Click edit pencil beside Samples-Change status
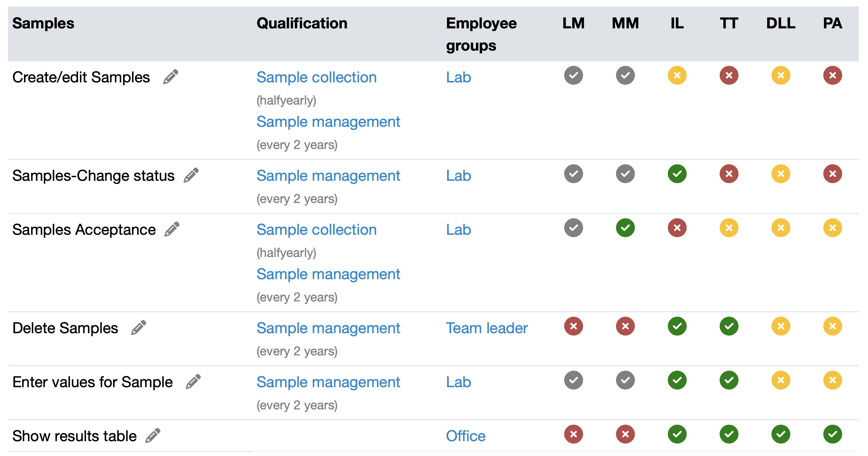The image size is (868, 456). tap(191, 175)
